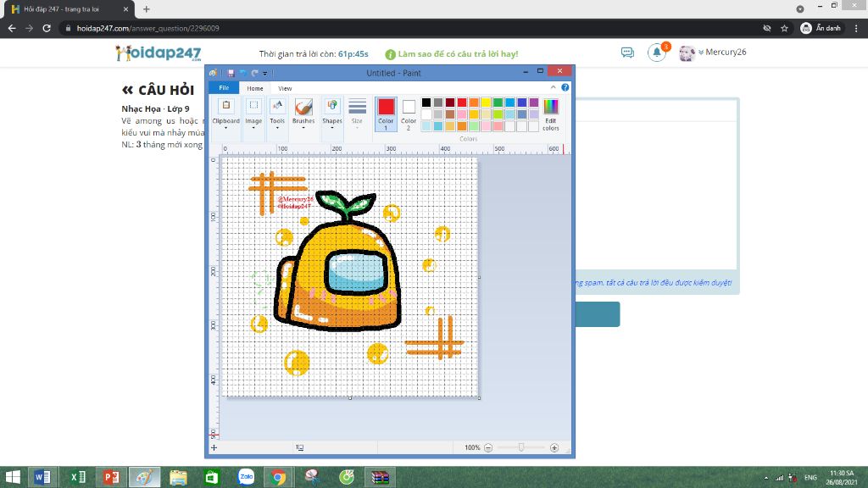868x488 pixels.
Task: Open Customize Quick Access Toolbar dropdown
Action: 265,73
